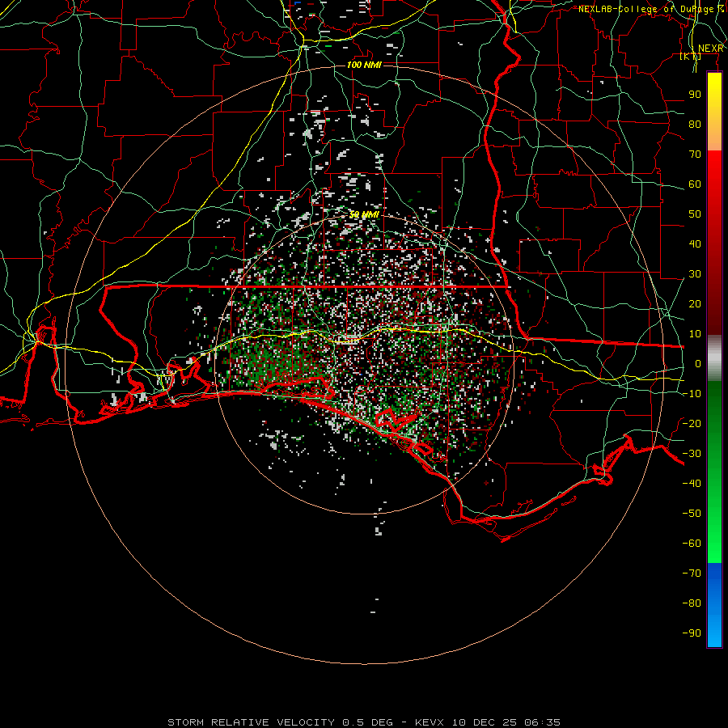Select the "20" value on the velocity scale
This screenshot has height=728, width=728.
(695, 303)
